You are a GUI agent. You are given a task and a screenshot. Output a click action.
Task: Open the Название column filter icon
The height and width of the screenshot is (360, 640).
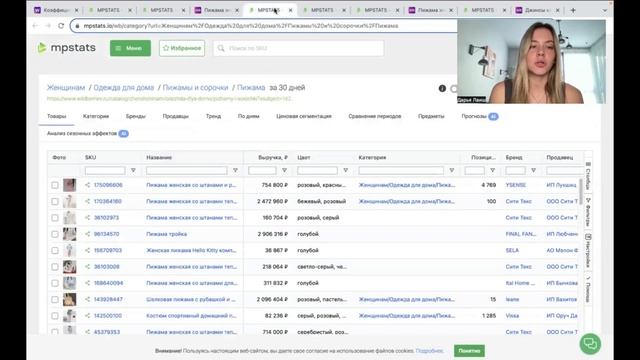tap(235, 170)
